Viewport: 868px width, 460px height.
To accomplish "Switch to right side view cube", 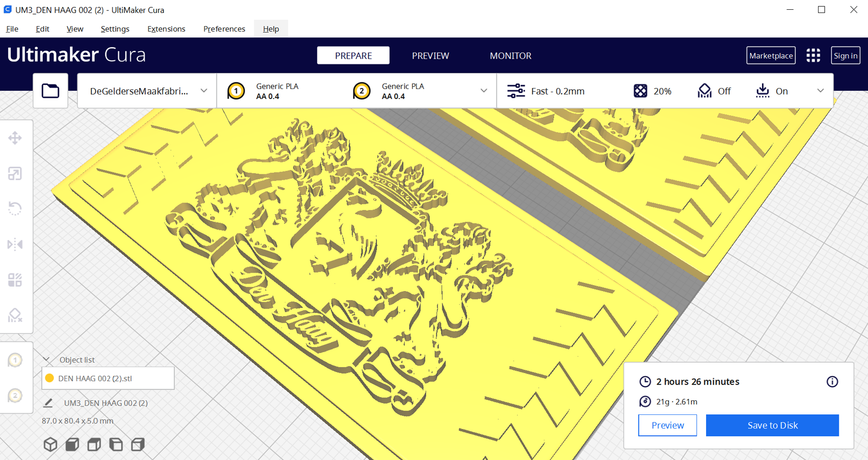I will [138, 444].
